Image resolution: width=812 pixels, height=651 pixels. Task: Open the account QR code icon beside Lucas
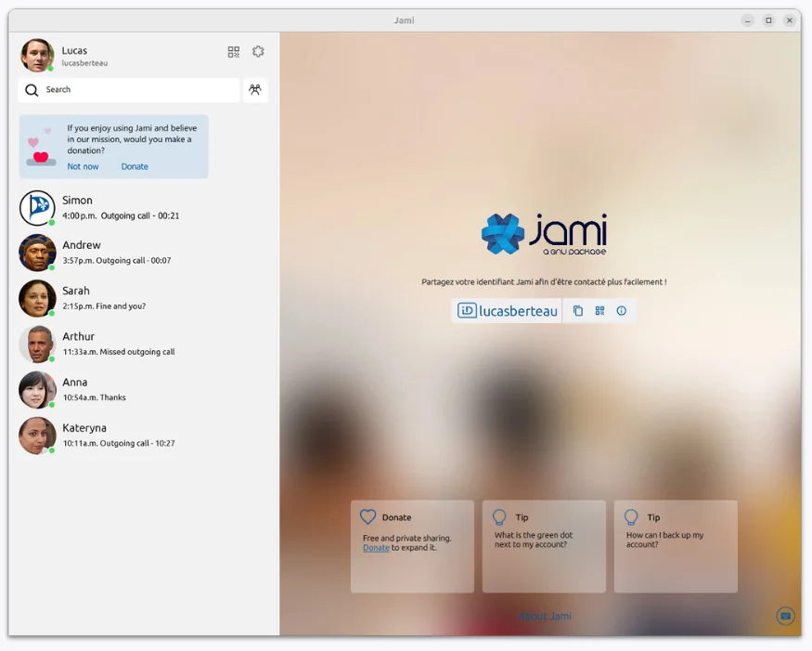click(234, 52)
